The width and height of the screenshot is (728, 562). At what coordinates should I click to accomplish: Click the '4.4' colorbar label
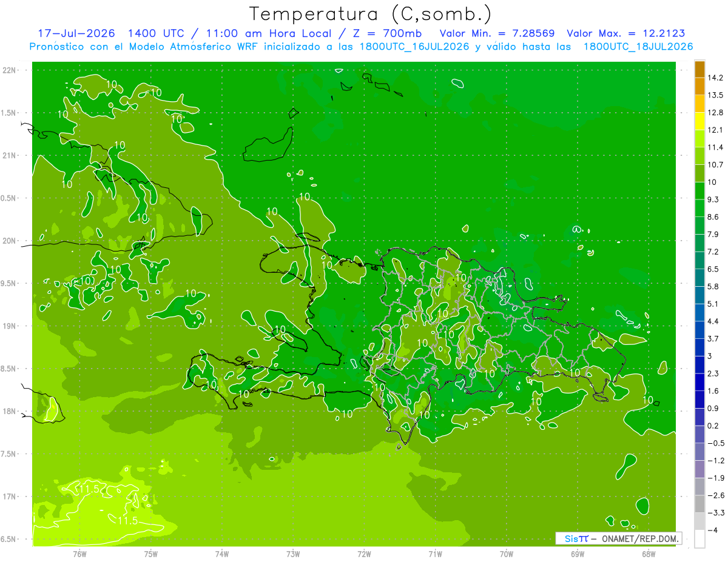pyautogui.click(x=714, y=321)
